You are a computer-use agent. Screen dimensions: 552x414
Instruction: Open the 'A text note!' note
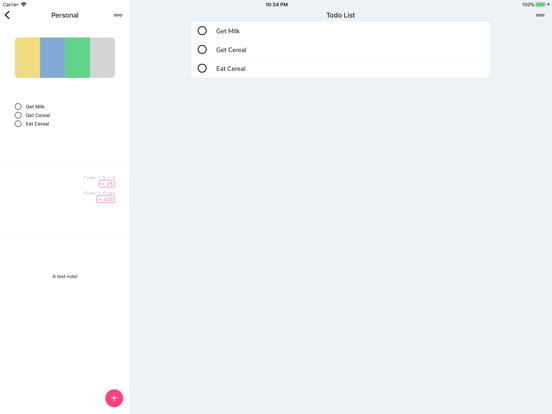(65, 276)
